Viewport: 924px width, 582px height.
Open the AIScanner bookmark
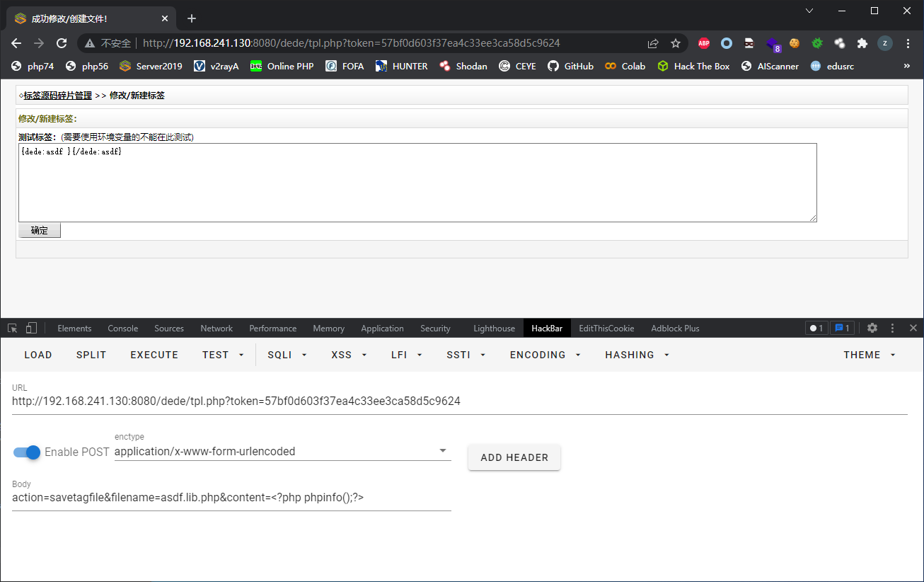[x=769, y=66]
